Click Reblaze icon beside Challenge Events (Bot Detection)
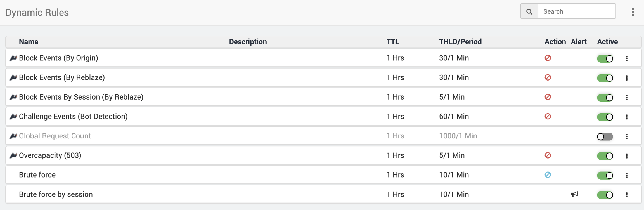This screenshot has width=644, height=210. click(13, 116)
